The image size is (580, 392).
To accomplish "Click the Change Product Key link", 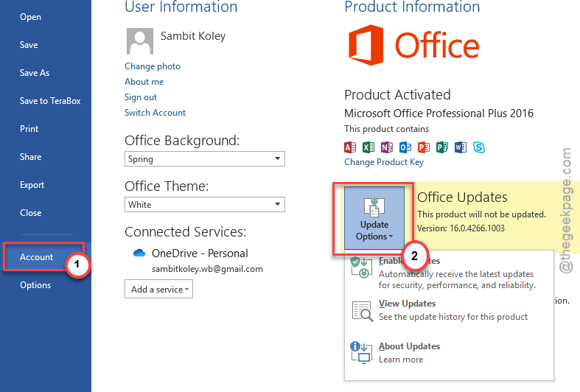I will (x=384, y=162).
